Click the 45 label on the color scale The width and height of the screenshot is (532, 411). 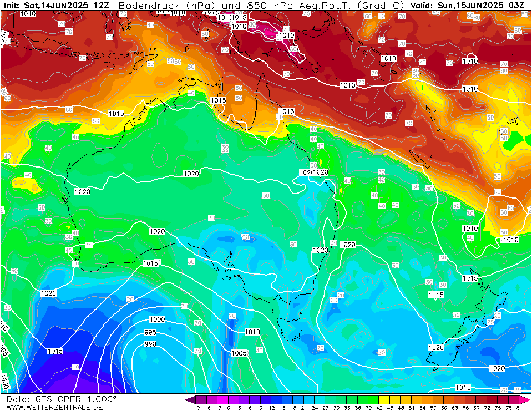tap(390, 408)
